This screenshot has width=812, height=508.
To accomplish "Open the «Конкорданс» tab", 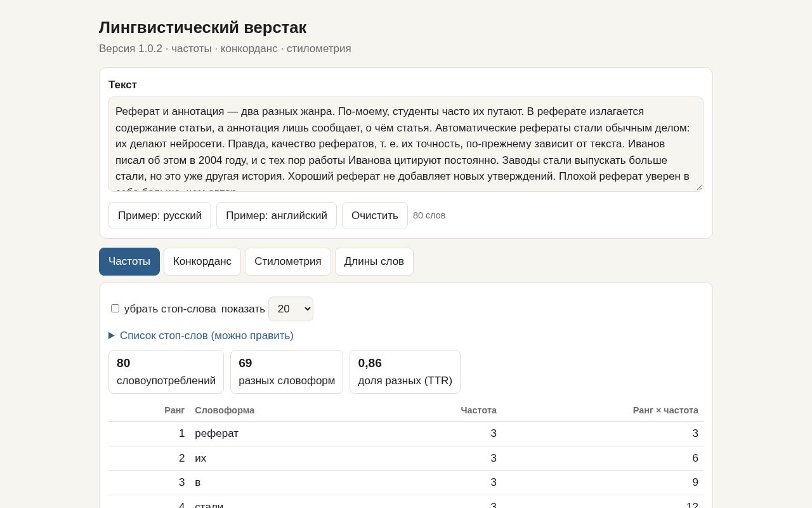I will coord(202,262).
